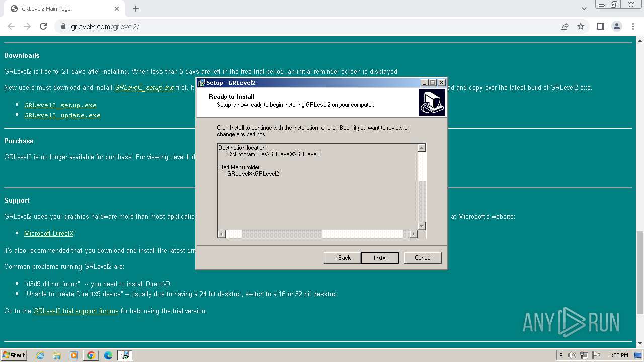Viewport: 644px width, 362px height.
Task: Open GRLevel2 trial support forums link
Action: (76, 311)
